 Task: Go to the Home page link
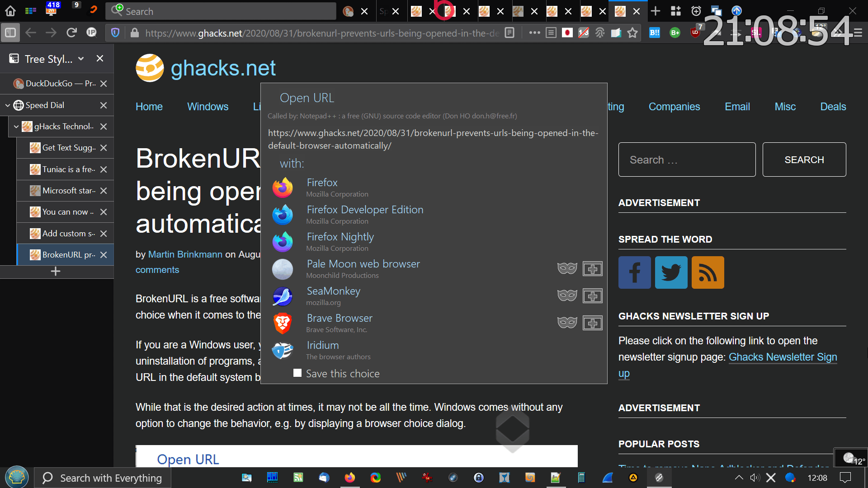click(x=149, y=107)
